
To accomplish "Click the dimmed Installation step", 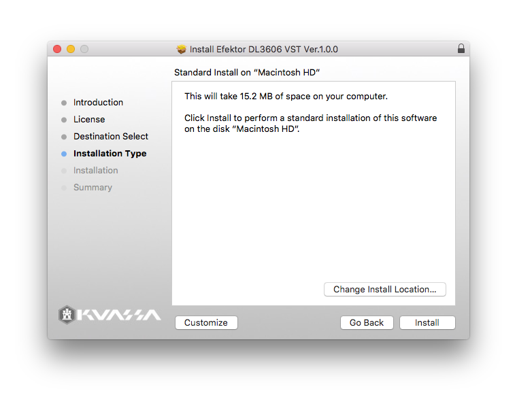I will click(96, 171).
